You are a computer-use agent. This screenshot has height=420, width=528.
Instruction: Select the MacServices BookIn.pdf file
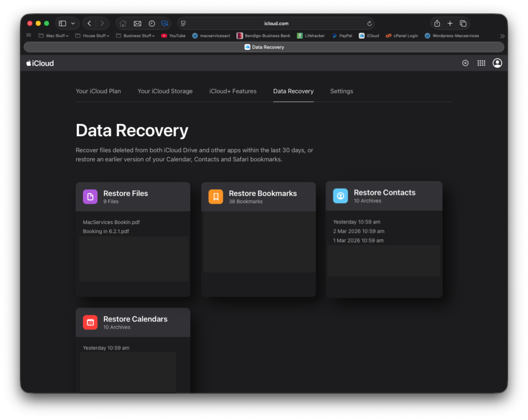click(x=111, y=222)
